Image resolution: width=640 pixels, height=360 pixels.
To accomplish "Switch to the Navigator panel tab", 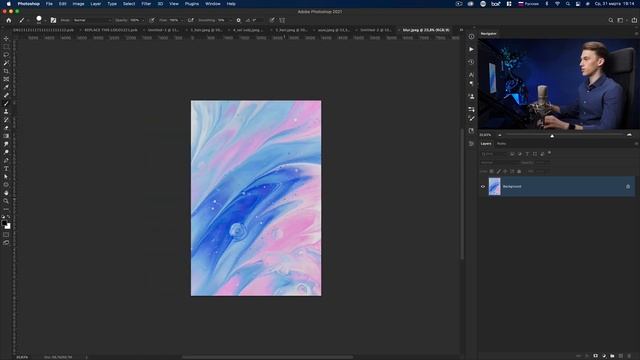I will 489,33.
